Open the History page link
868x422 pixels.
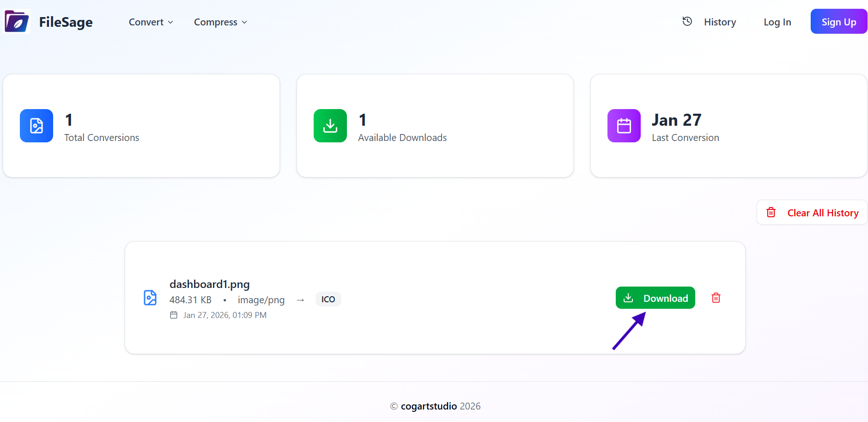(719, 22)
